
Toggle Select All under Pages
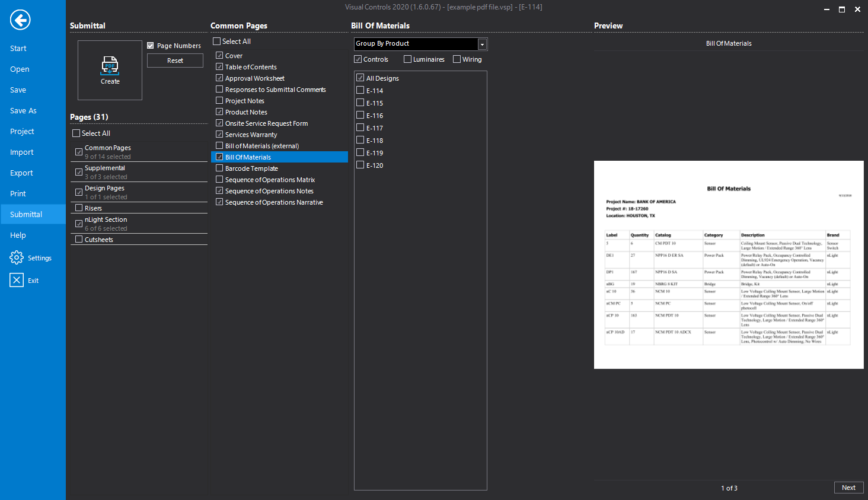pyautogui.click(x=76, y=133)
